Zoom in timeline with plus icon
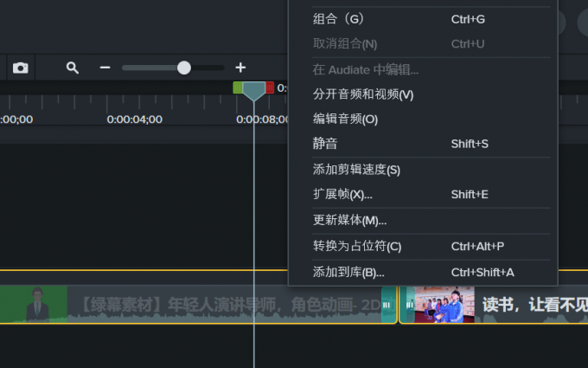 coord(240,68)
